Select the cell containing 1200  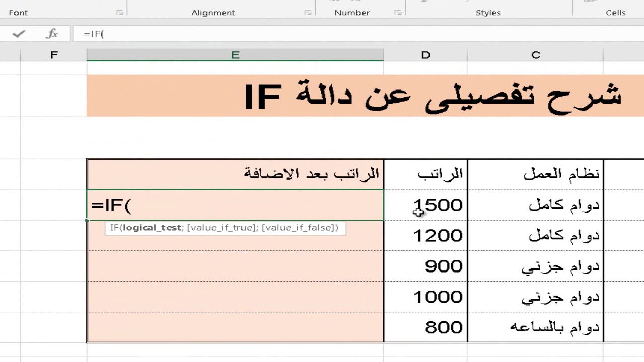[426, 236]
